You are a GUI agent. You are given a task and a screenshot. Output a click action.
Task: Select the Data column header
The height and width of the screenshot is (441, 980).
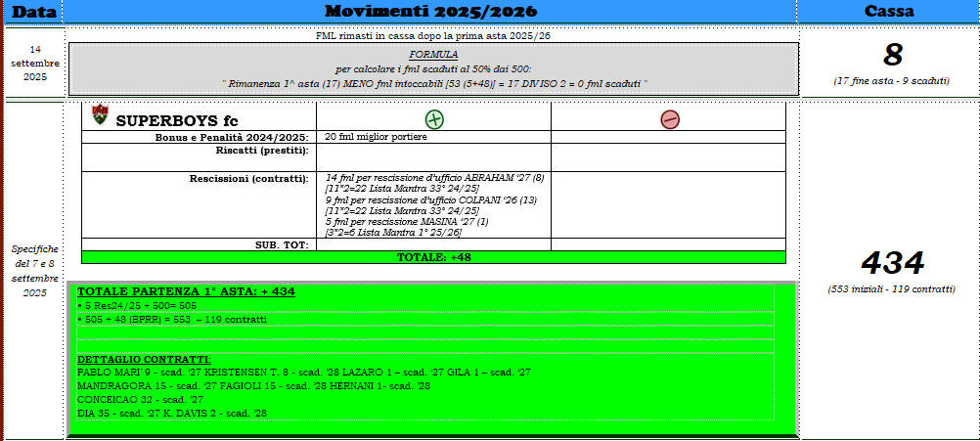tap(33, 12)
